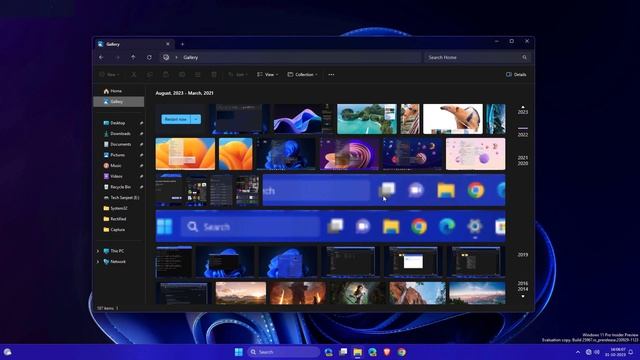The width and height of the screenshot is (640, 360).
Task: Launch Brave browser from the taskbar
Action: tap(387, 352)
